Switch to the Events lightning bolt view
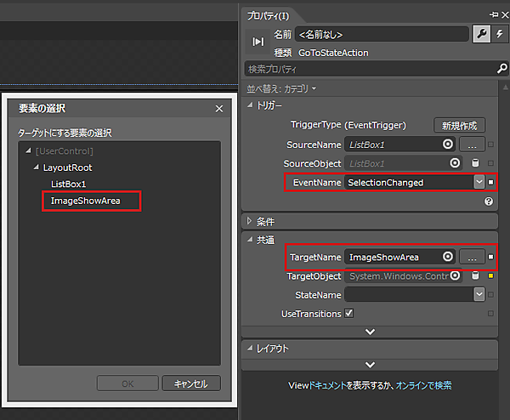510x420 pixels. (499, 34)
